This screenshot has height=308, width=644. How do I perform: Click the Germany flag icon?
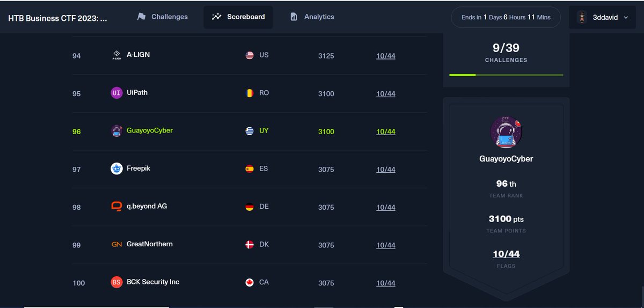[250, 207]
